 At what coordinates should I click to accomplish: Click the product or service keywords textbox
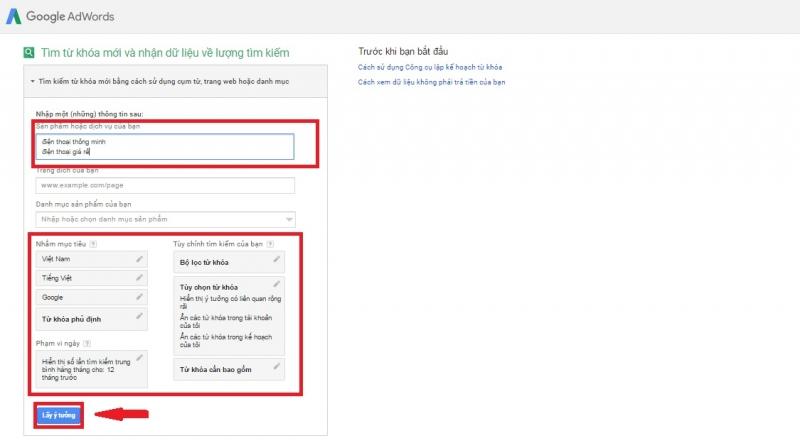point(165,146)
